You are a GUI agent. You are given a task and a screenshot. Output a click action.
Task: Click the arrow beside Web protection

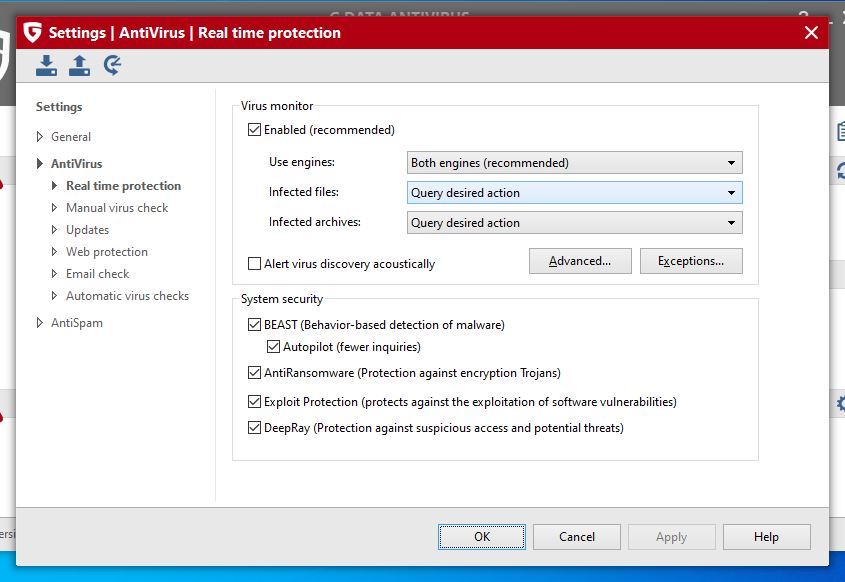[54, 252]
